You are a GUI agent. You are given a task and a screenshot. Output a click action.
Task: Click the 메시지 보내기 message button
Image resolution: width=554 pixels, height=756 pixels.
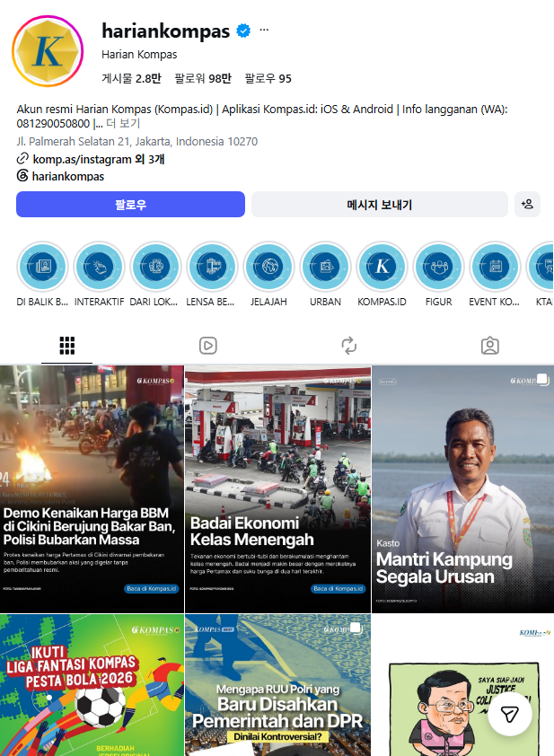[x=380, y=205]
